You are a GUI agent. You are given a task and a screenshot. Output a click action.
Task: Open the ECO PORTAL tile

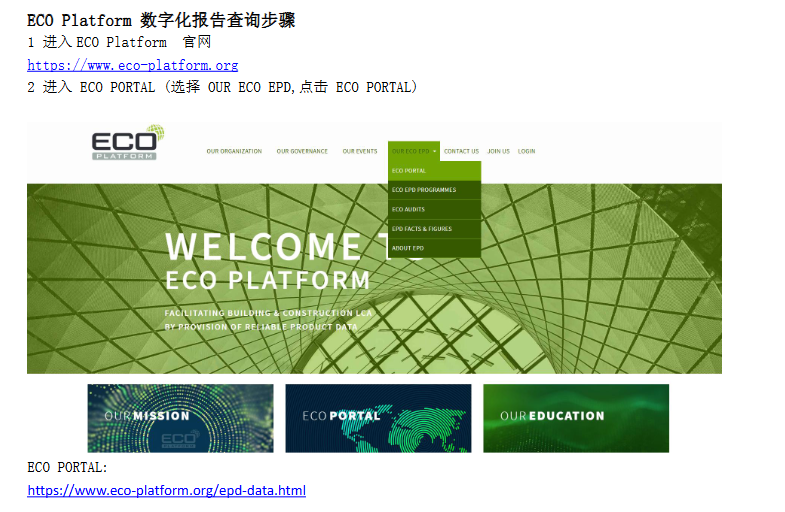pos(378,418)
